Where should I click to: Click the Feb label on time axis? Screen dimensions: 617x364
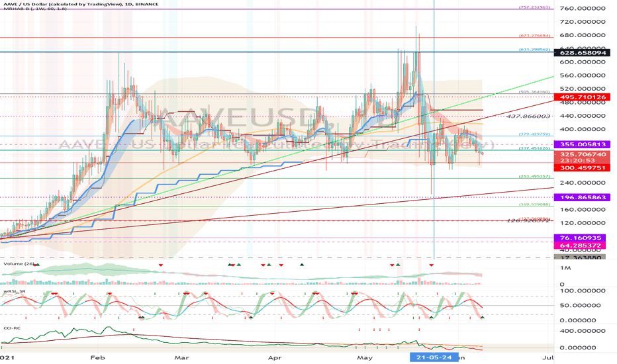[x=97, y=357]
